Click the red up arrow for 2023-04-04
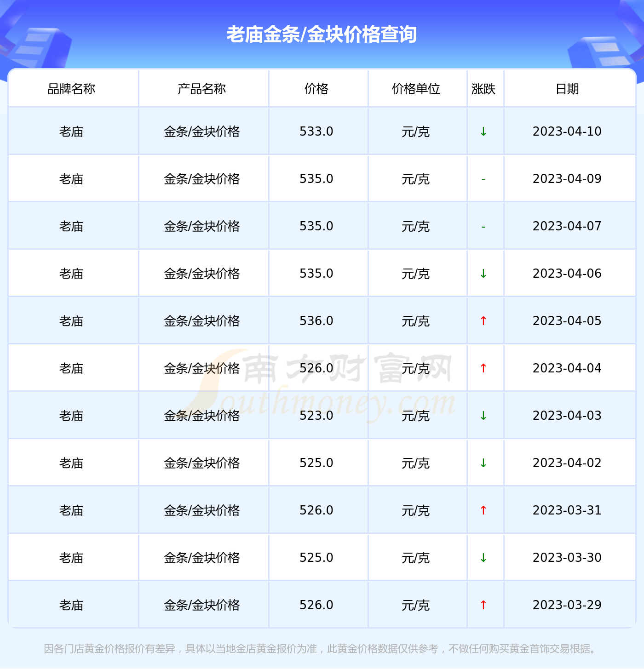Viewport: 644px width, 669px height. (x=483, y=368)
